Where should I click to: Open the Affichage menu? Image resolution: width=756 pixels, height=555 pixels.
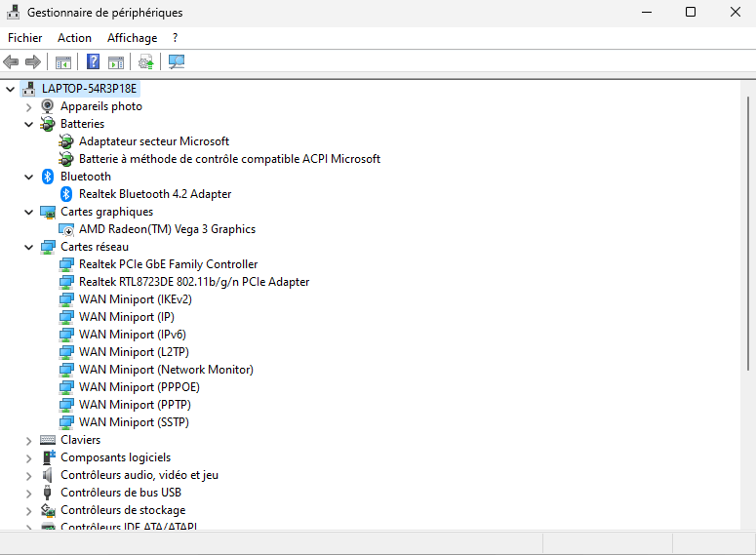click(132, 38)
